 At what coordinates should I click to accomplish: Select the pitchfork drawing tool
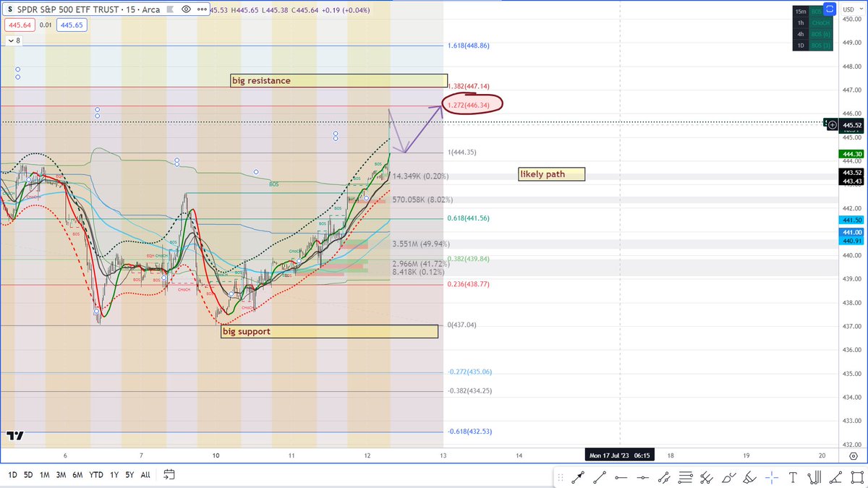point(707,477)
